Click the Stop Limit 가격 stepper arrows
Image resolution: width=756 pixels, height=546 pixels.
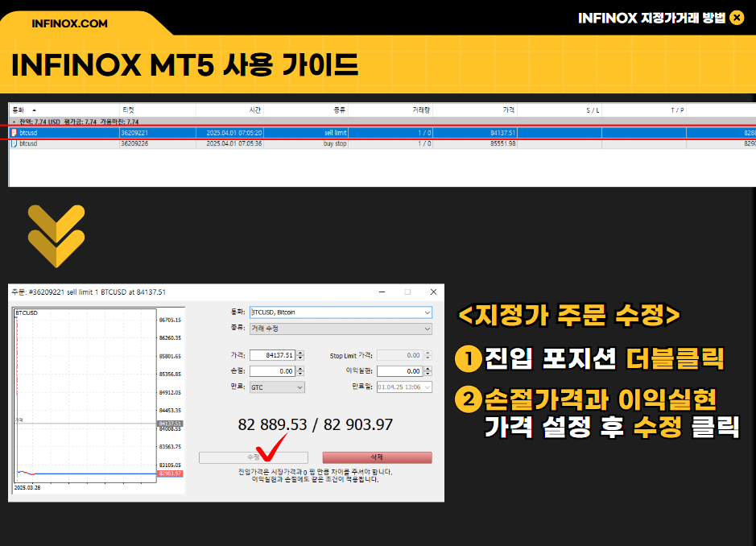pyautogui.click(x=428, y=355)
